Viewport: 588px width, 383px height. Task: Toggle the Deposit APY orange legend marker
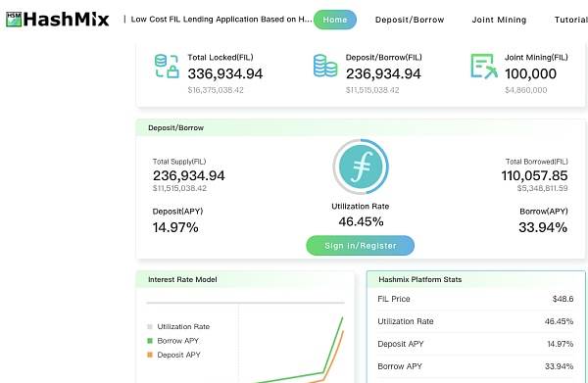pos(150,355)
